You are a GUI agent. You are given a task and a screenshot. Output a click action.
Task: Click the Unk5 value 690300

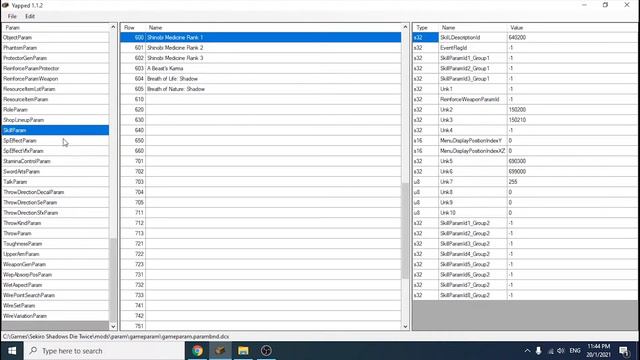pos(572,161)
